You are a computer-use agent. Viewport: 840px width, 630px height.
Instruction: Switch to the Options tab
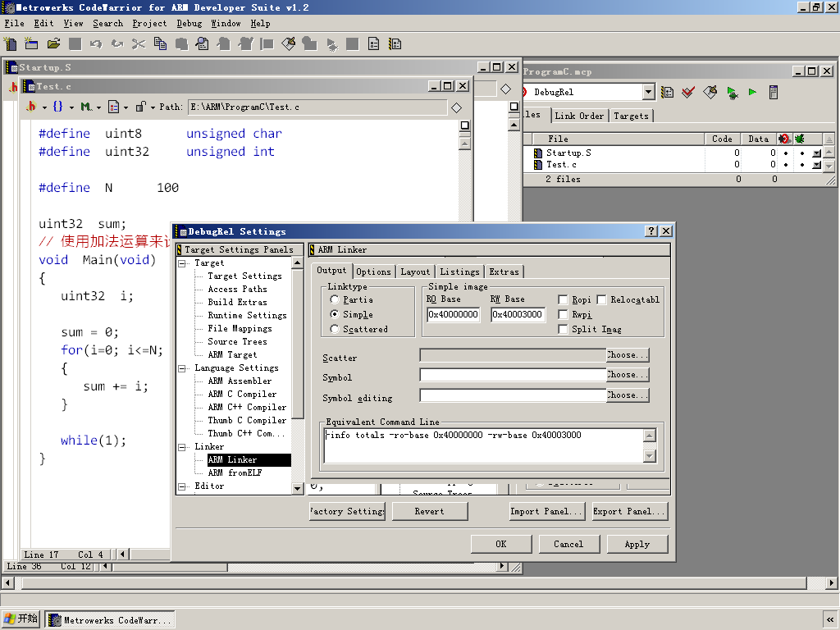click(x=373, y=272)
